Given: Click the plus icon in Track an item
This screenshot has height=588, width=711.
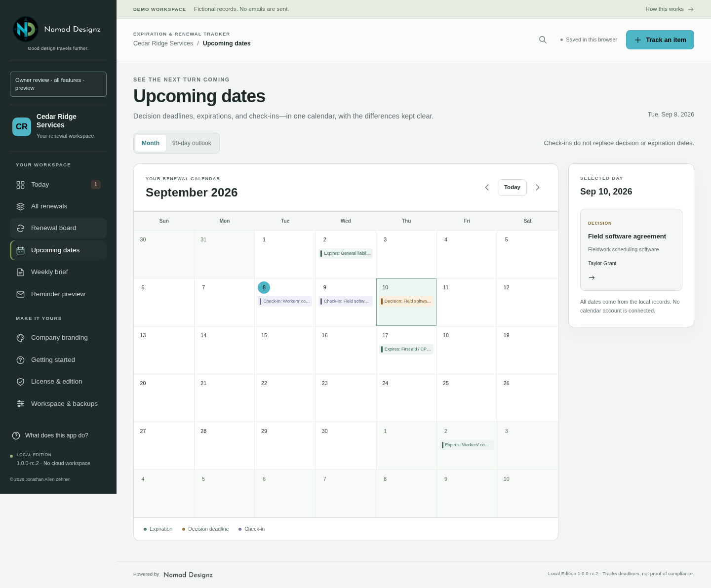Looking at the screenshot, I should (638, 40).
